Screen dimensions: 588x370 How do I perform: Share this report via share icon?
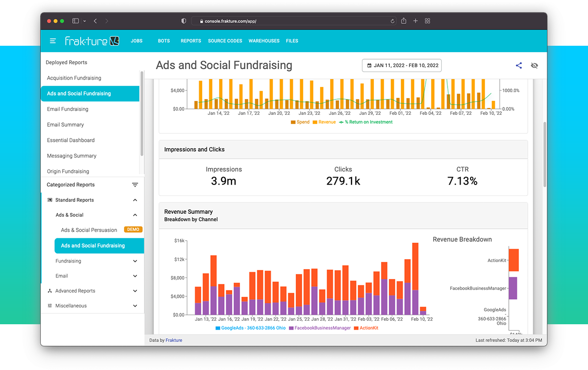coord(519,66)
